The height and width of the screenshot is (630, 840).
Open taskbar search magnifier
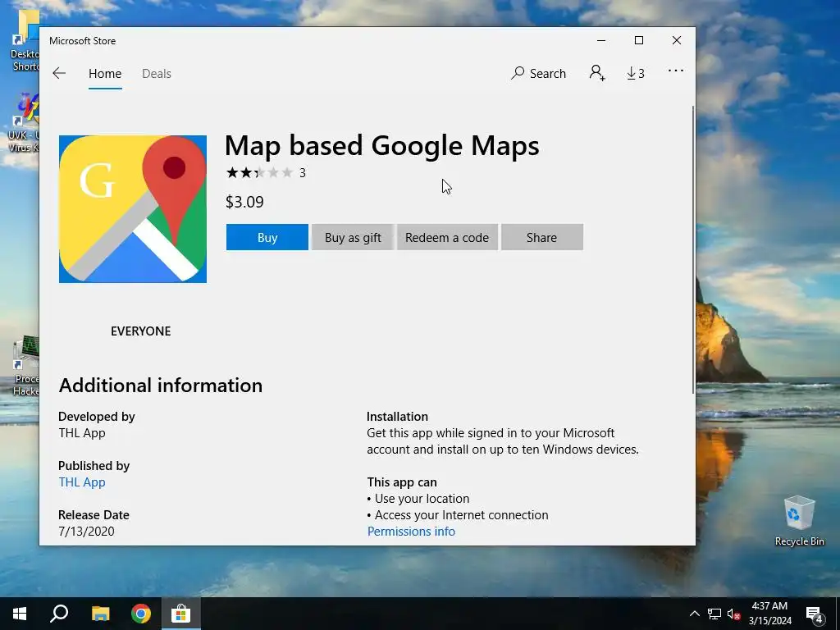click(x=59, y=614)
